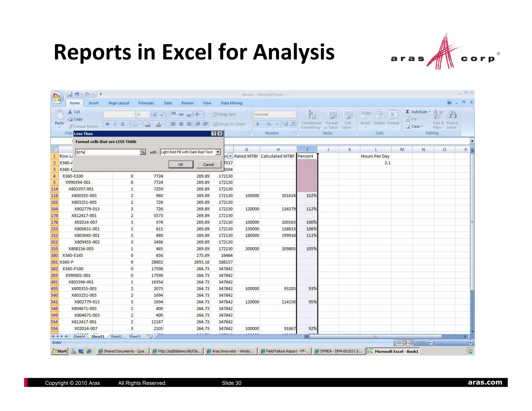Click the Orientation text-angle icon
Viewport: 532px width, 411px height.
(x=198, y=114)
